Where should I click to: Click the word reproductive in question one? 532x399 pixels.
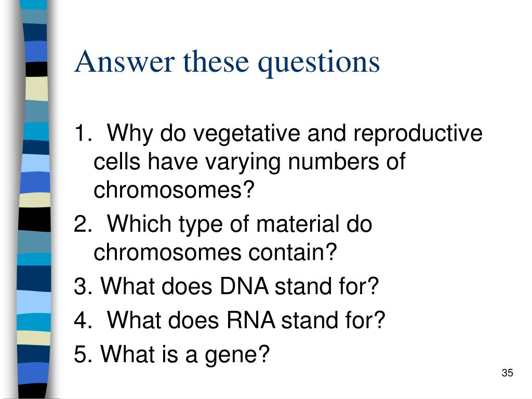[418, 134]
